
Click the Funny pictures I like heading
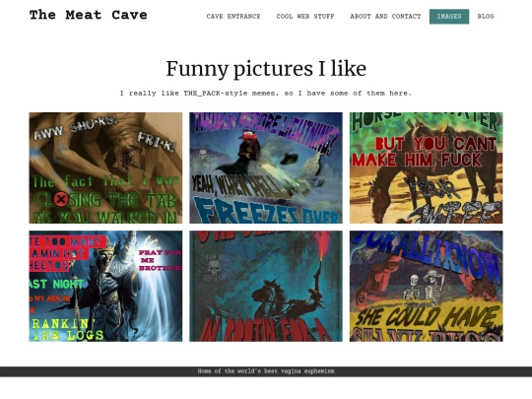[x=266, y=69]
